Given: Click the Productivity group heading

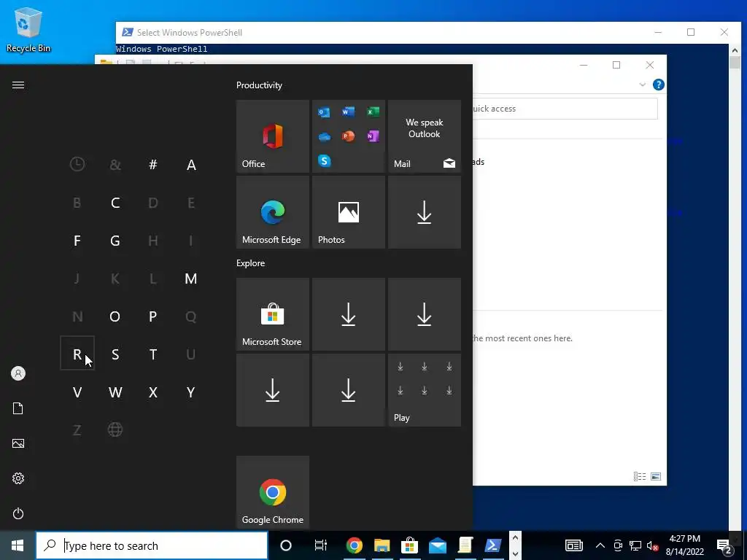Looking at the screenshot, I should tap(259, 85).
